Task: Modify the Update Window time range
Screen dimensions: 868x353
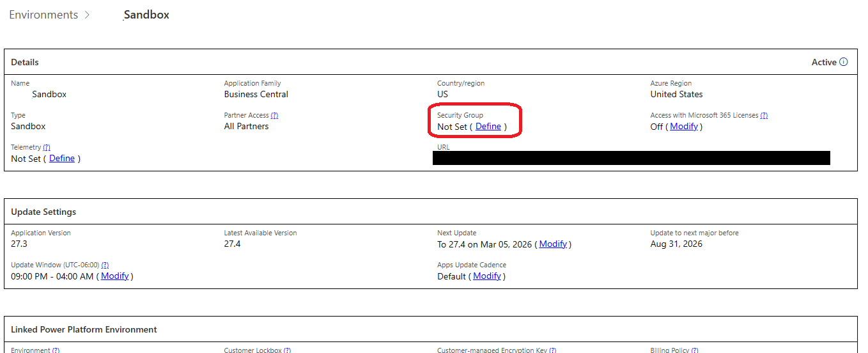Action: coord(115,276)
